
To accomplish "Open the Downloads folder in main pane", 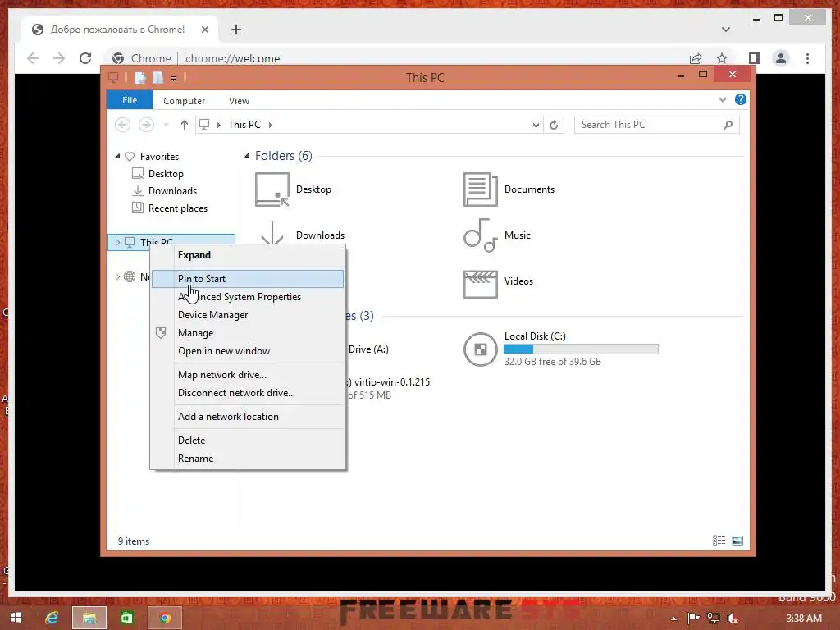I will coord(320,235).
